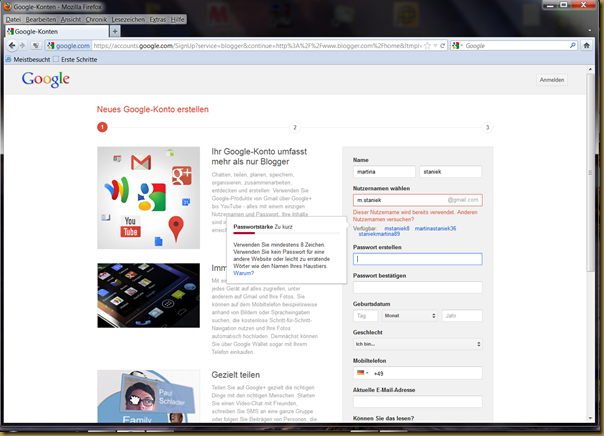Open the Lesezeichen menu
Image resolution: width=604 pixels, height=436 pixels.
128,19
